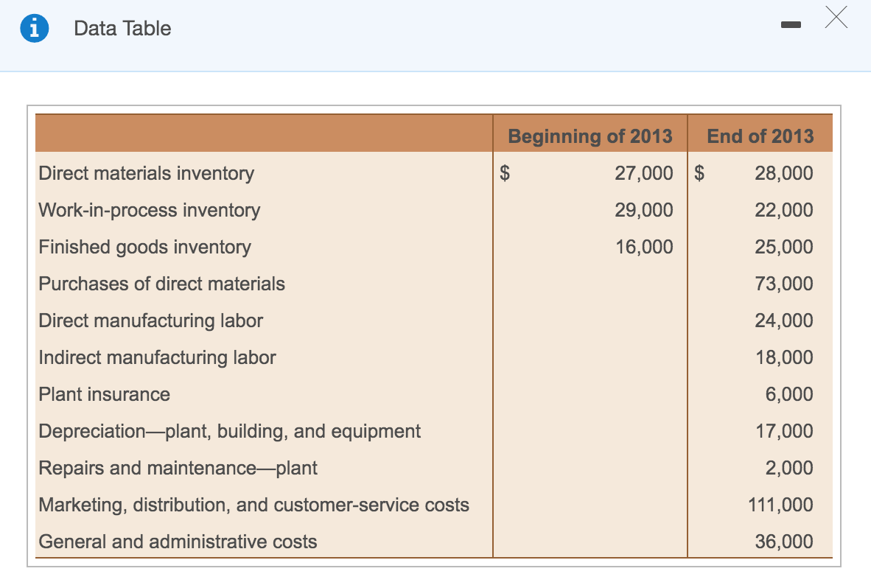Select the Work-in-process inventory label
This screenshot has width=871, height=588.
click(x=149, y=210)
